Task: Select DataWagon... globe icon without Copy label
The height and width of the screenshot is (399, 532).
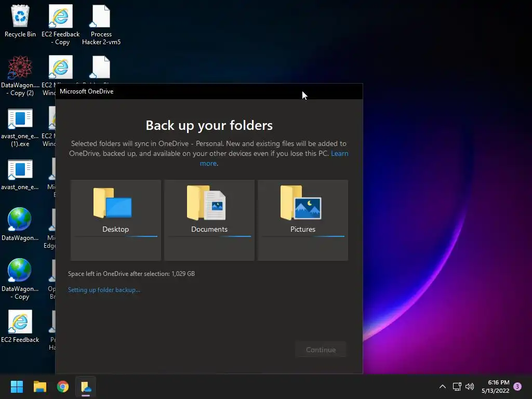Action: [x=20, y=224]
